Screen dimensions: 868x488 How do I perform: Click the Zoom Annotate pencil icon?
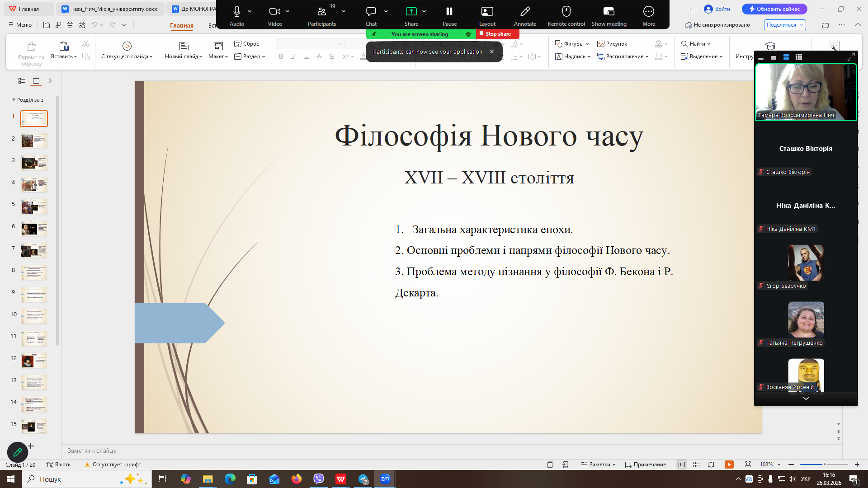(525, 12)
